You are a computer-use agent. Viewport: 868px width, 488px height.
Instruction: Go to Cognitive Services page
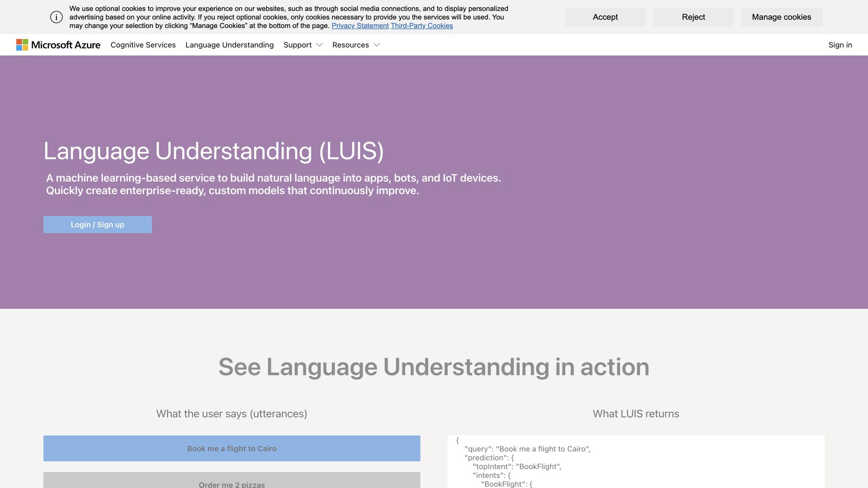click(143, 45)
